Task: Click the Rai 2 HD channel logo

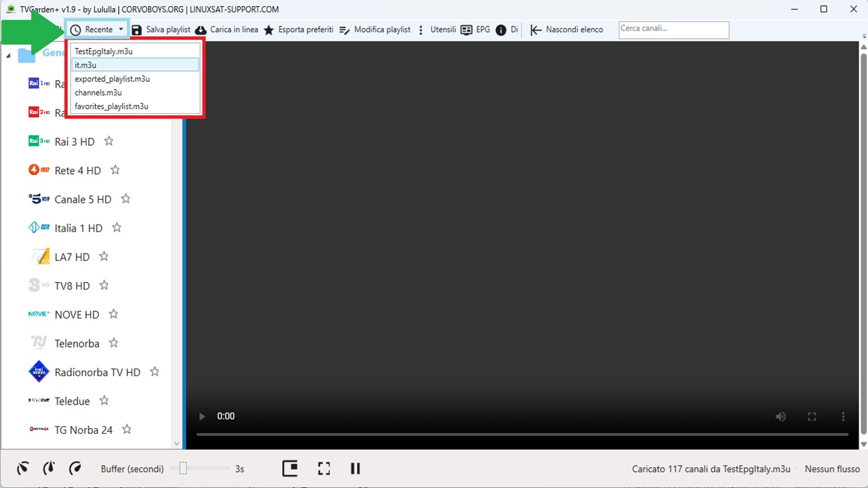Action: (39, 112)
